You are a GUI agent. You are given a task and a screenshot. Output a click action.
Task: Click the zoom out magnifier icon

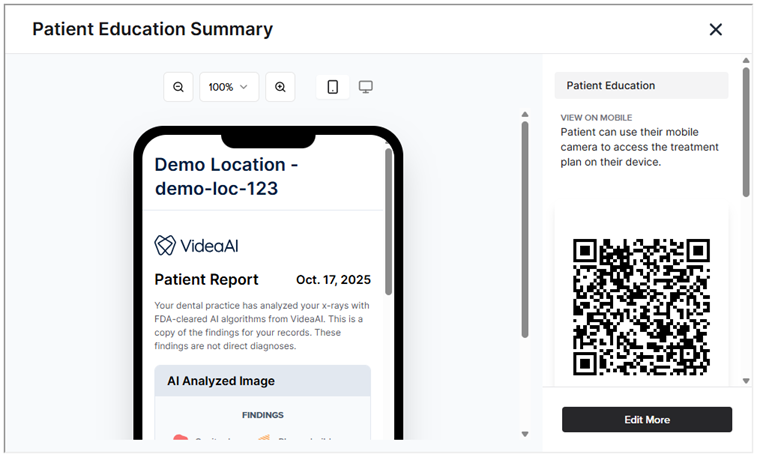[x=178, y=87]
